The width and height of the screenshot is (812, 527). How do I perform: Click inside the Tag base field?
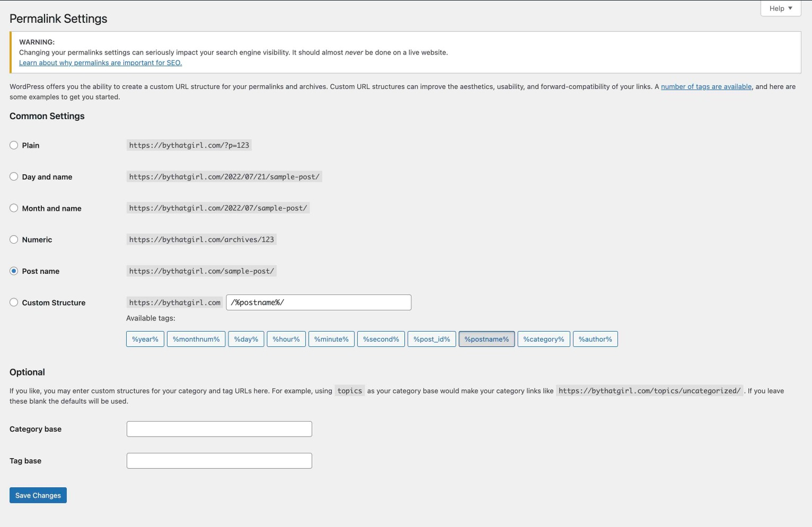coord(219,460)
